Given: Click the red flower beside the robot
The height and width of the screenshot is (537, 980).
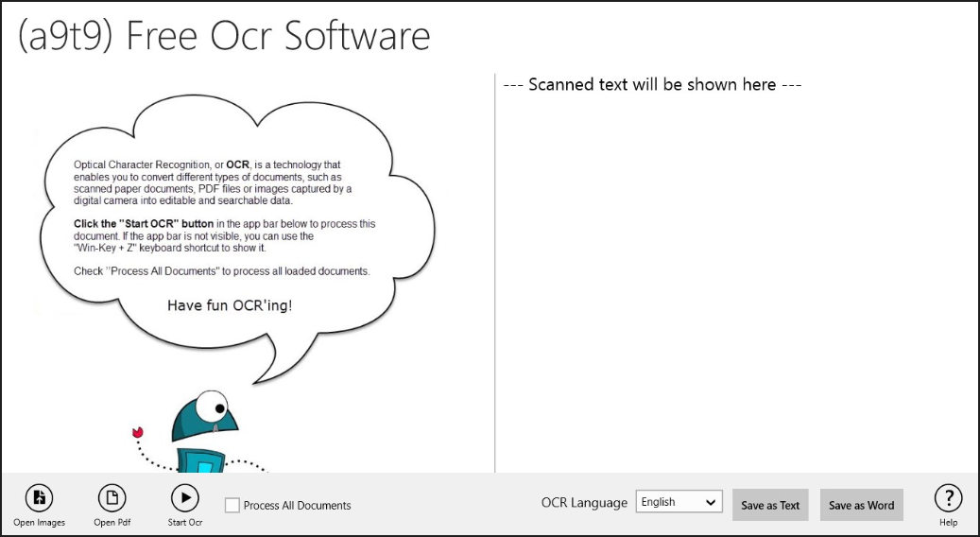Looking at the screenshot, I should tap(138, 433).
